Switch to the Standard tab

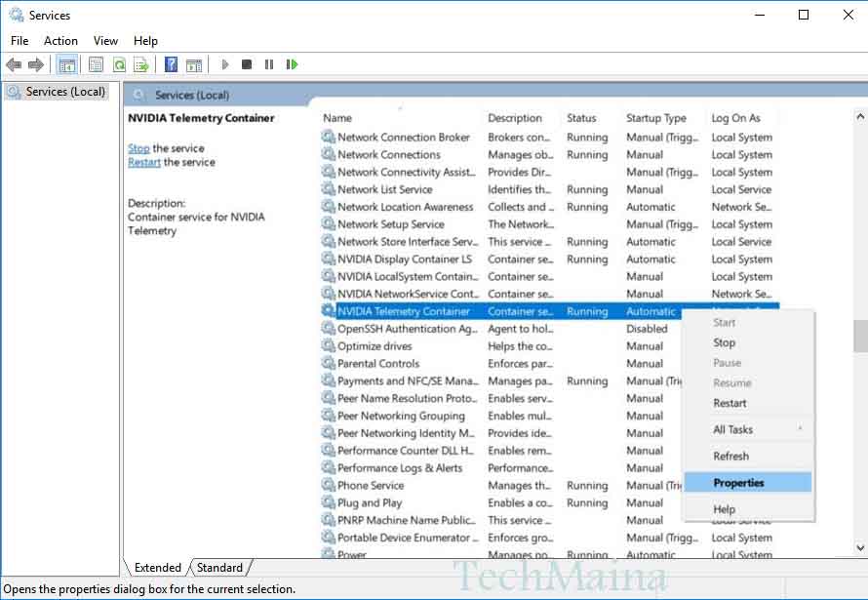pos(219,567)
